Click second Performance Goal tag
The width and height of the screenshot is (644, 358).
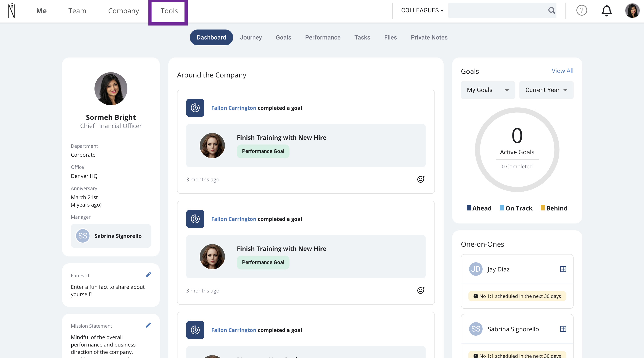(x=263, y=262)
